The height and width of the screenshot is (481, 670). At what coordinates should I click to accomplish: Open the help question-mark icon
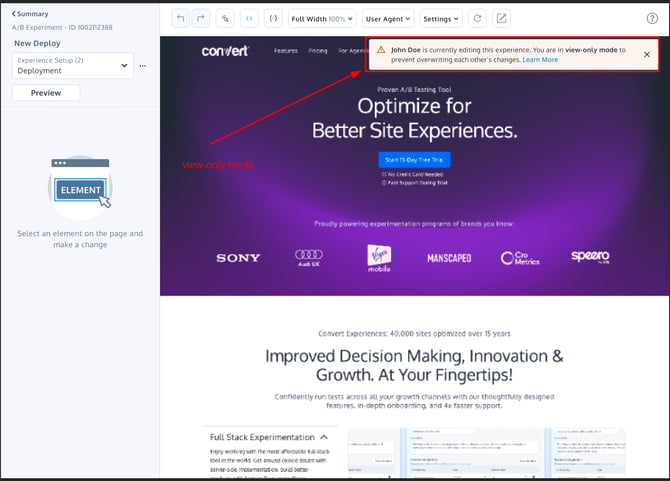pyautogui.click(x=652, y=18)
